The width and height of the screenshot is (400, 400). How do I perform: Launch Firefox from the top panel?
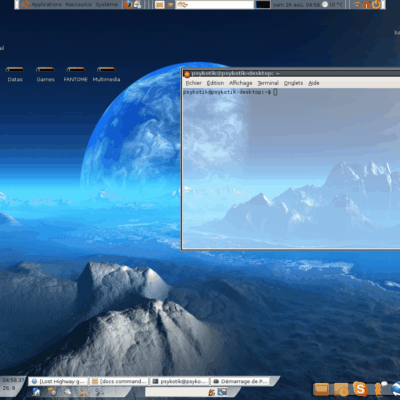coord(128,5)
